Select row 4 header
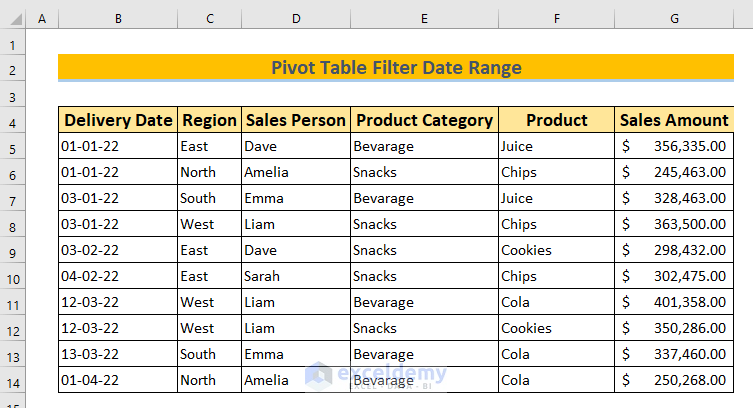 click(13, 121)
